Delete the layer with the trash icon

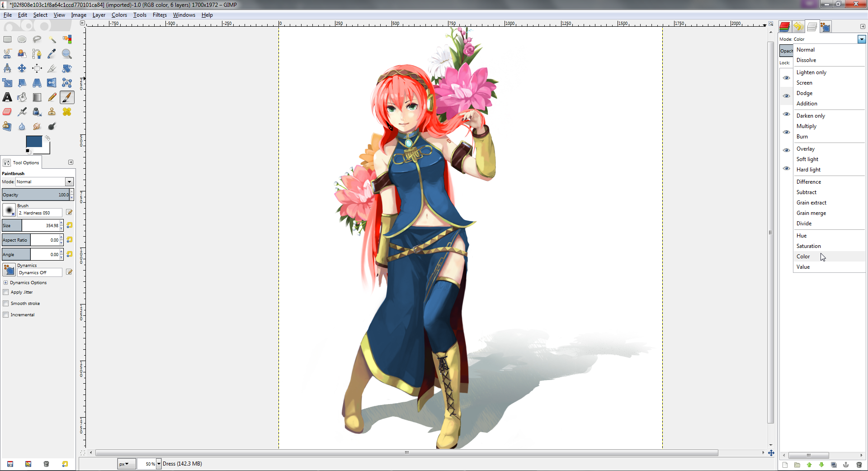pyautogui.click(x=859, y=465)
